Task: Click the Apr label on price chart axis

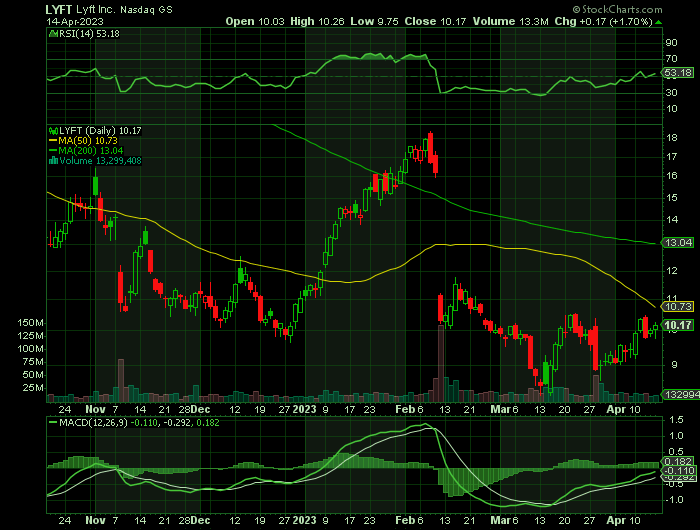Action: (616, 409)
